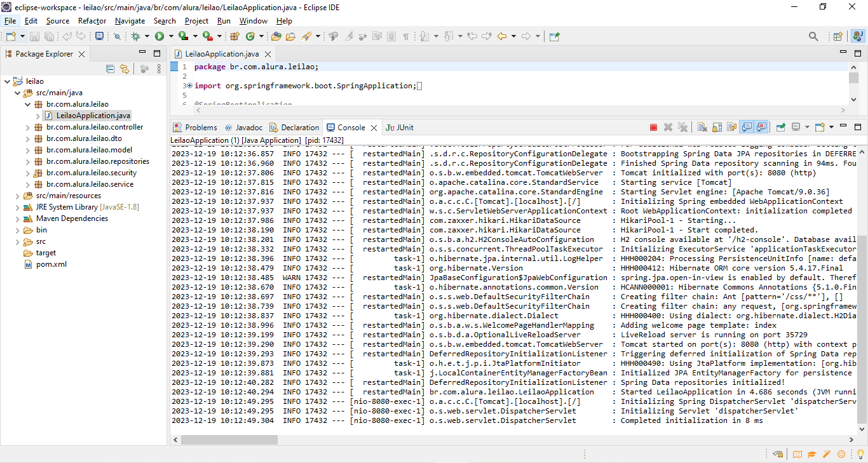Click the 'package br.com.alura.leilao;' code line
The image size is (868, 463).
pyautogui.click(x=256, y=67)
